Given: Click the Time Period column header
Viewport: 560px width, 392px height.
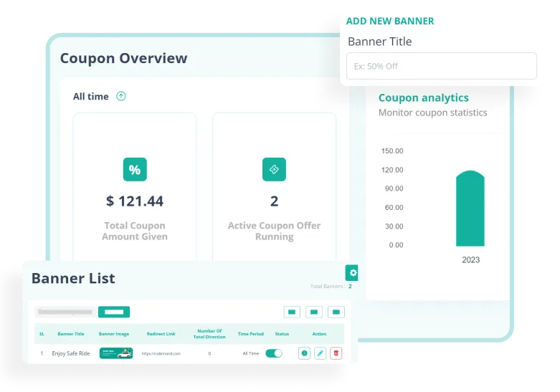Looking at the screenshot, I should click(x=251, y=334).
